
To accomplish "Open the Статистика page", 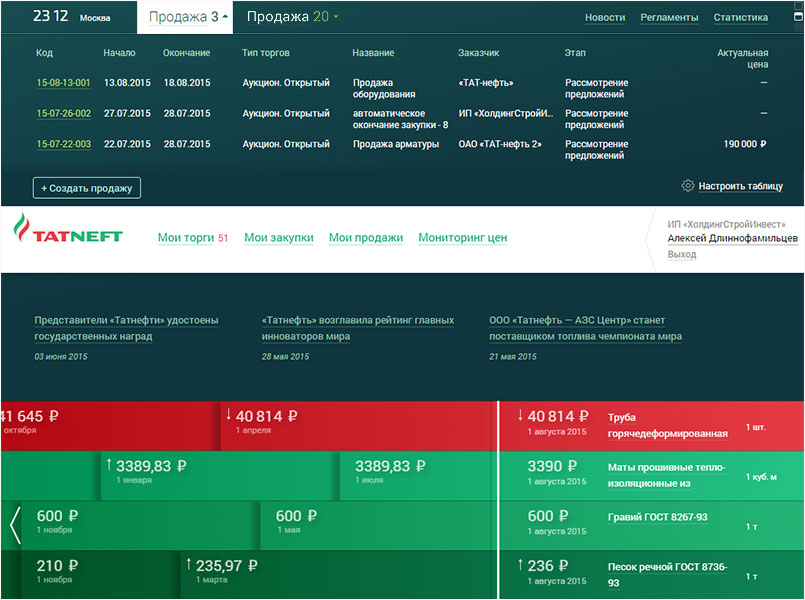I will (x=740, y=18).
